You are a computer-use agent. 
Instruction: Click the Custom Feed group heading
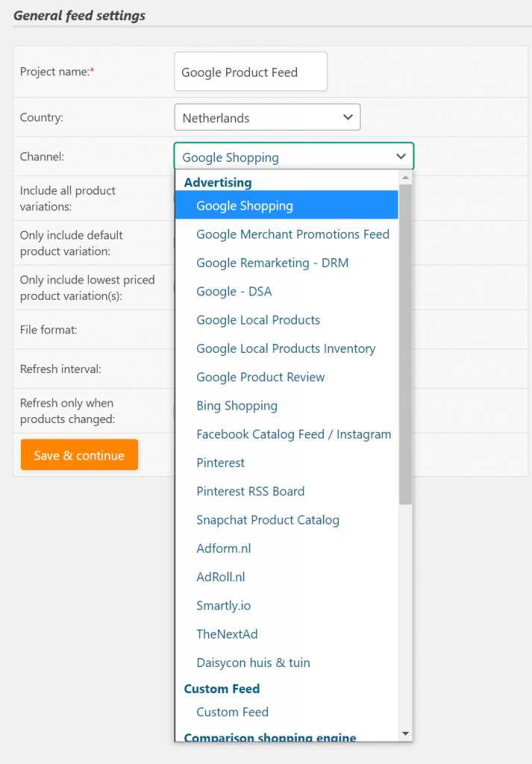222,689
